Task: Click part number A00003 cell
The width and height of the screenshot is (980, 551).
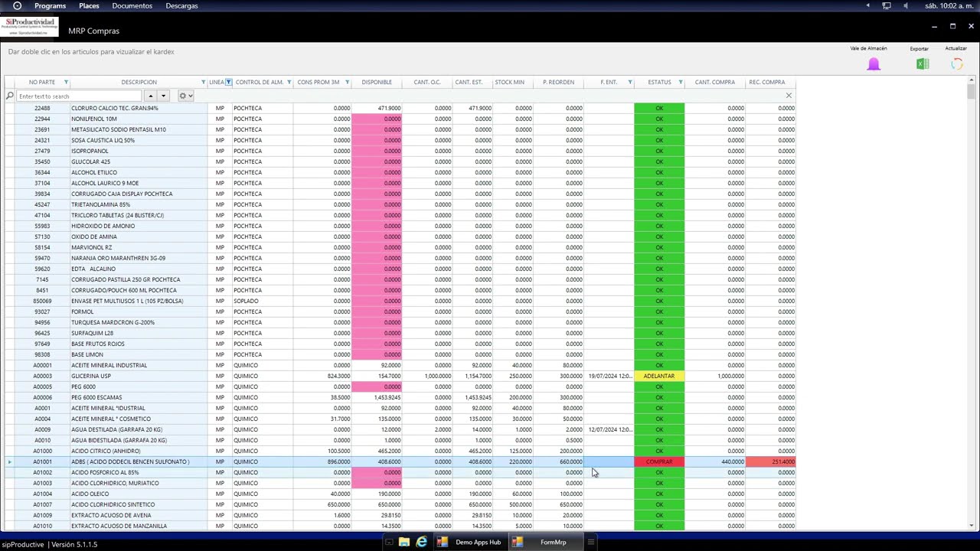Action: coord(42,376)
